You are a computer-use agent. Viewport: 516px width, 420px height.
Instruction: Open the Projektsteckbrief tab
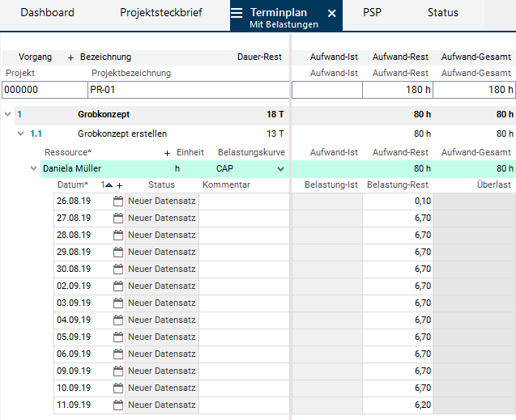click(x=161, y=12)
